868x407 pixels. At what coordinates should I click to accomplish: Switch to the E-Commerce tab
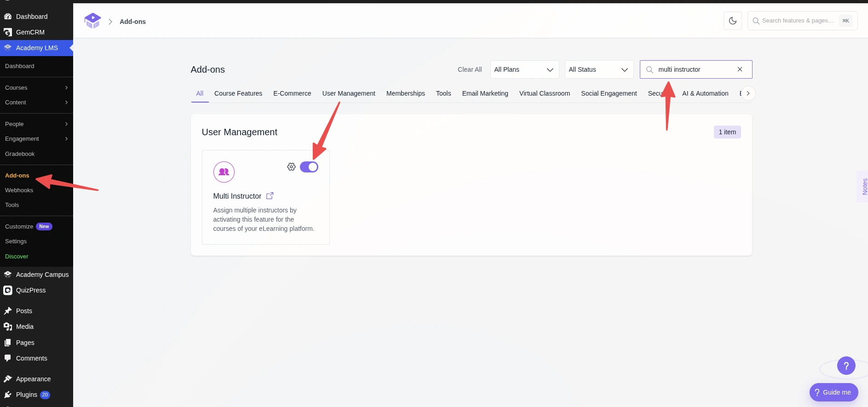pos(292,93)
